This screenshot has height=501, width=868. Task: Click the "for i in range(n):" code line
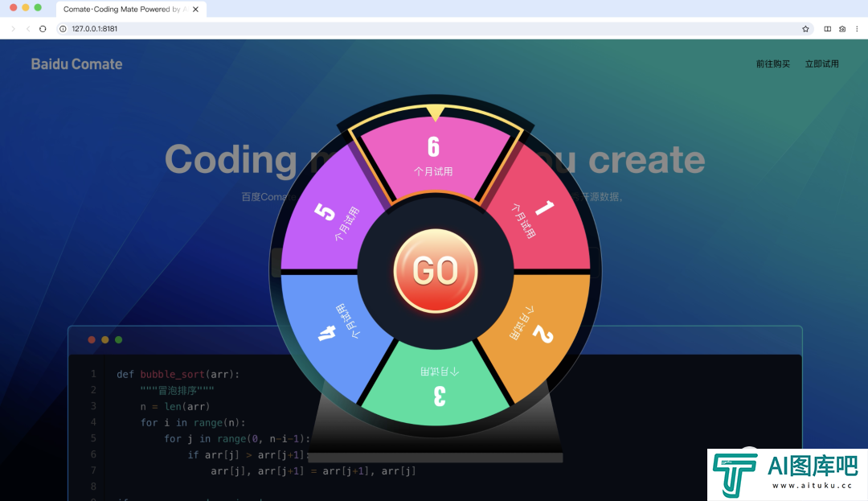pos(193,422)
